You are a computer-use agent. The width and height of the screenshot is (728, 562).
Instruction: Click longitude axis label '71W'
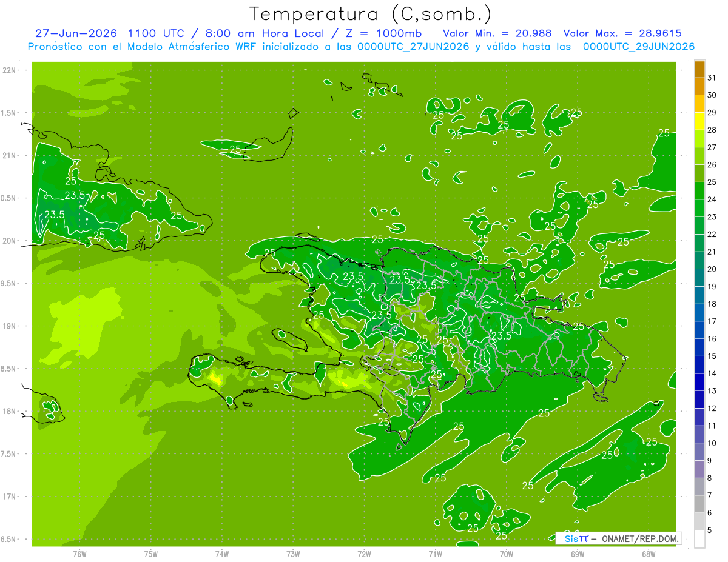[x=435, y=554]
